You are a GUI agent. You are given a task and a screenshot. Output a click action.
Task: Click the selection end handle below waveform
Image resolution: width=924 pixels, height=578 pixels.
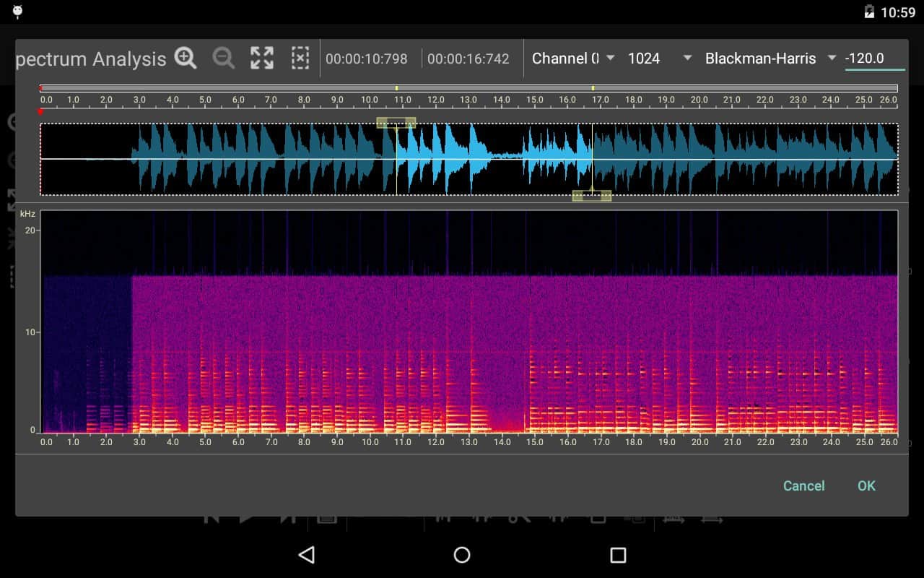(x=592, y=196)
